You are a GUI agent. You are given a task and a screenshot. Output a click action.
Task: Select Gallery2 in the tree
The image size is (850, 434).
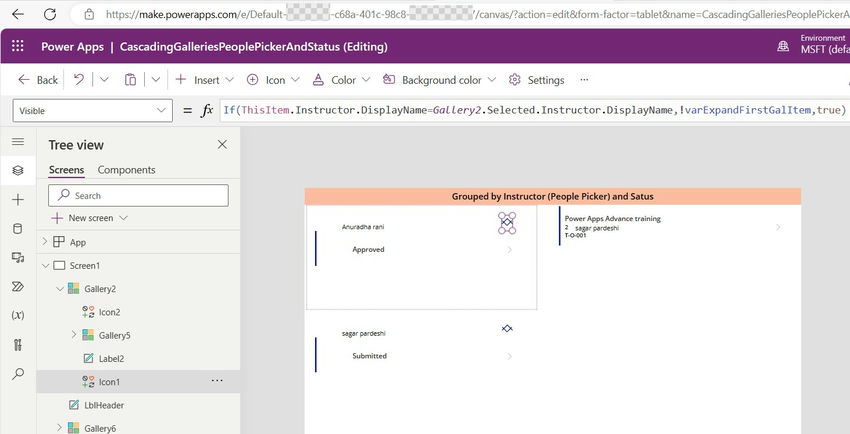pos(100,289)
